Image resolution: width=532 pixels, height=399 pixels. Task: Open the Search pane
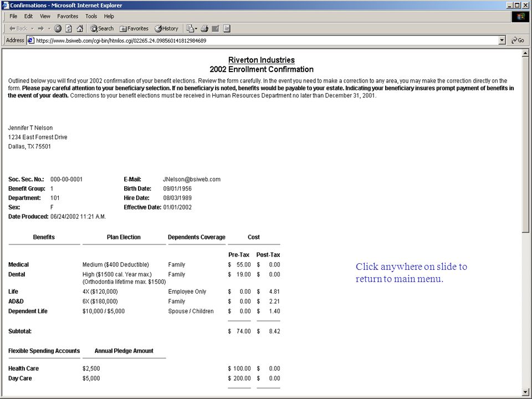tap(102, 28)
